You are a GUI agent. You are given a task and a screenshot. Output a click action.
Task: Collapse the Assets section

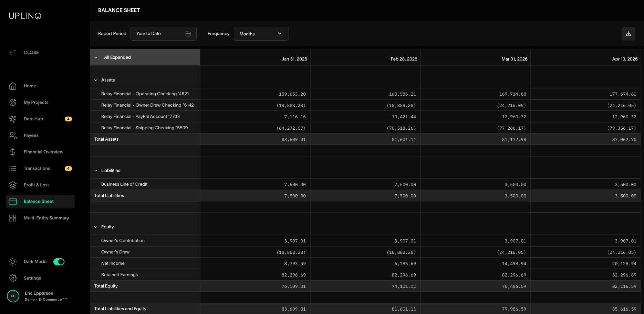click(x=96, y=80)
